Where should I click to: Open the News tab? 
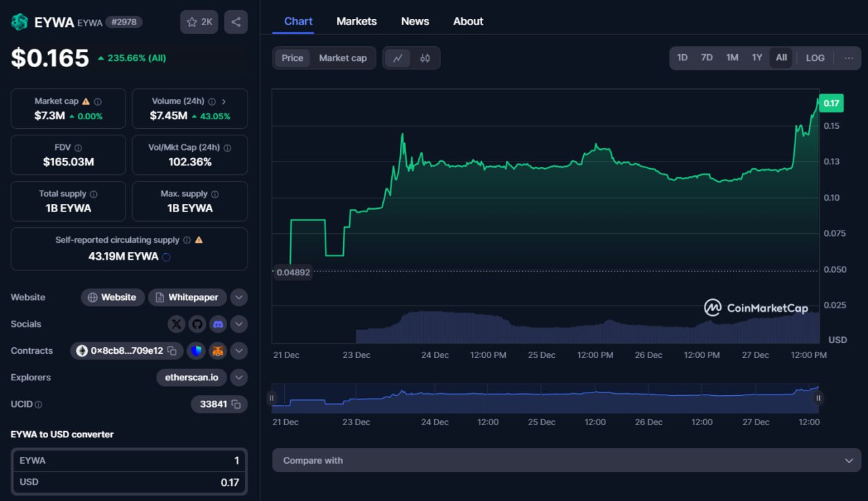(x=415, y=21)
